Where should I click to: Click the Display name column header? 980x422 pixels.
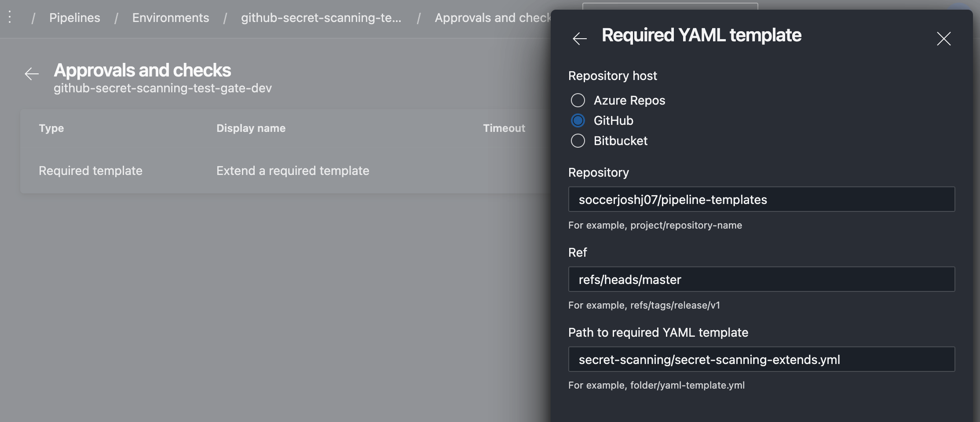pyautogui.click(x=251, y=128)
